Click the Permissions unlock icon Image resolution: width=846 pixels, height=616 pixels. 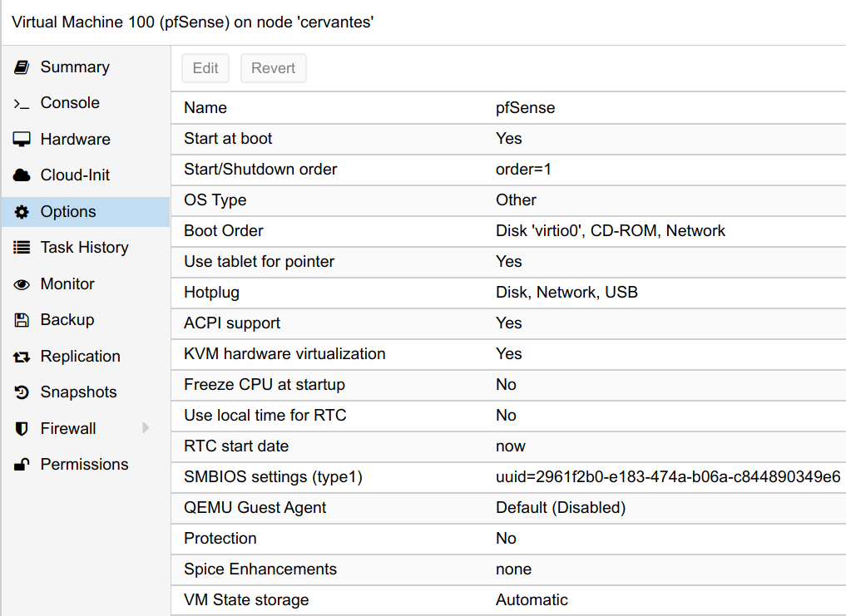pyautogui.click(x=22, y=465)
